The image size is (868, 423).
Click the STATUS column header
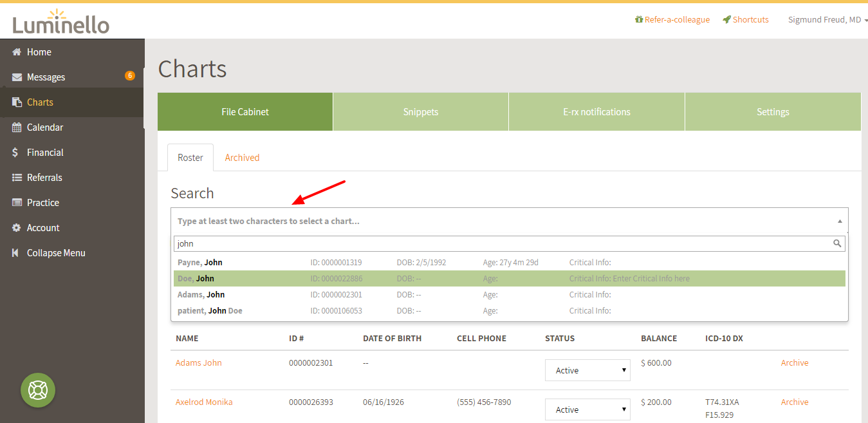point(560,338)
